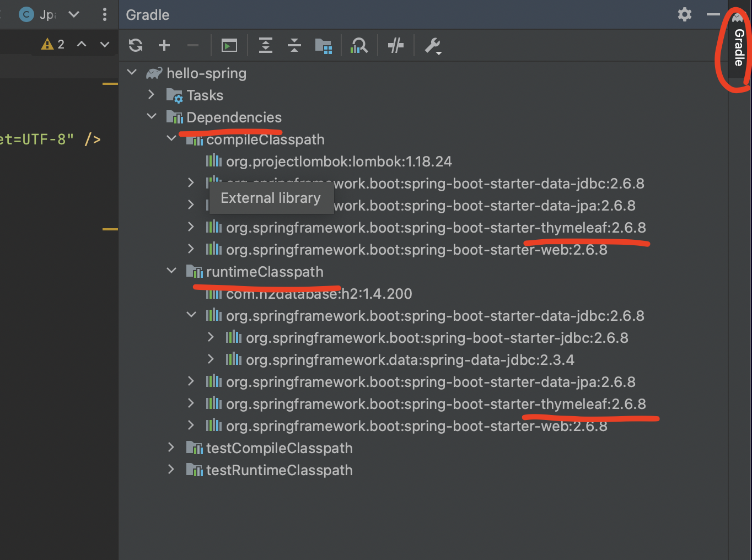Collapse runtimeClasspath spring-boot-starter-data-jdbc node
Screen dimensions: 752x560
click(191, 315)
